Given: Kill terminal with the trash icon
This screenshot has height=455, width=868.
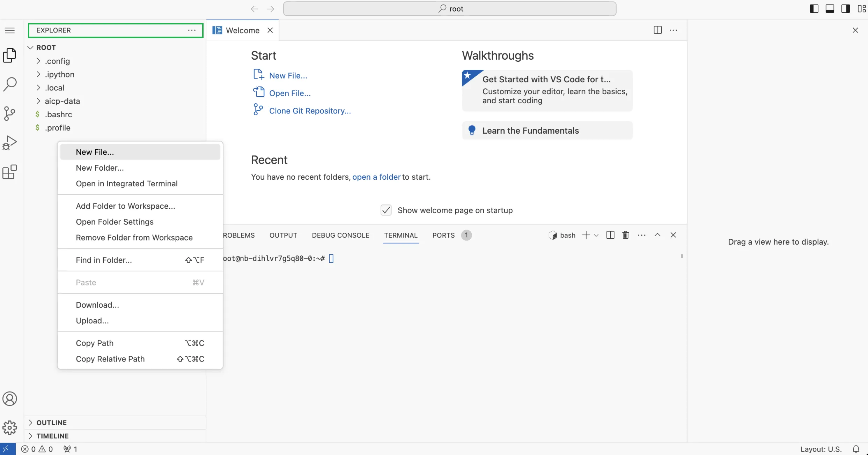Looking at the screenshot, I should (626, 235).
